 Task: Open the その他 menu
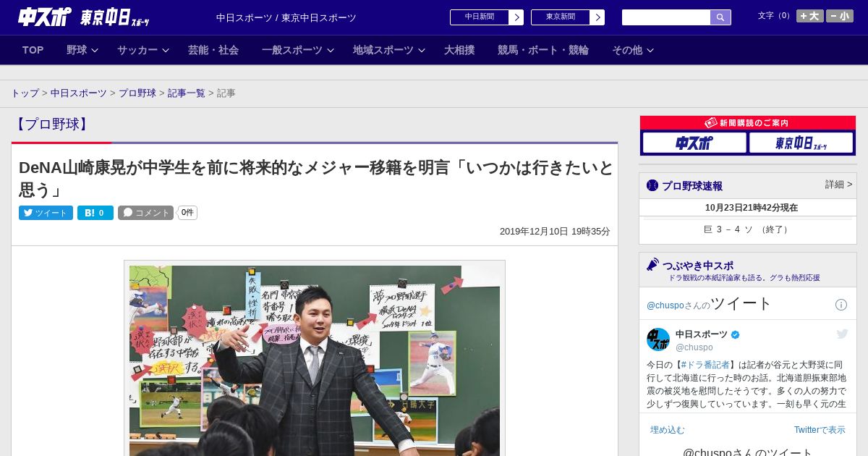[x=627, y=50]
